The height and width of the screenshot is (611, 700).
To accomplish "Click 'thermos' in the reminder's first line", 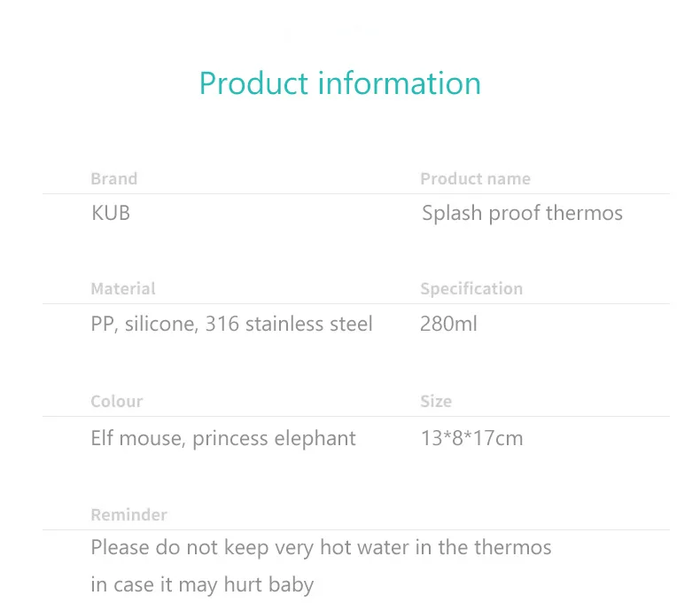I will [x=512, y=548].
